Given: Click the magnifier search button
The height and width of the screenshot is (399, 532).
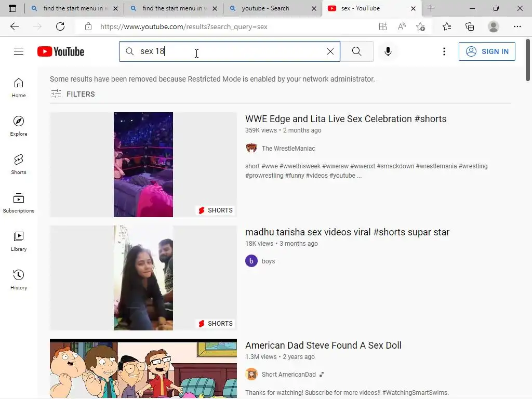Looking at the screenshot, I should [x=356, y=51].
